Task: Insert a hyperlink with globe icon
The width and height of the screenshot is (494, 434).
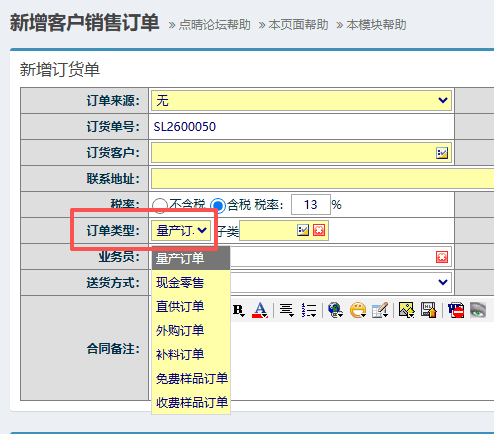Action: tap(335, 310)
